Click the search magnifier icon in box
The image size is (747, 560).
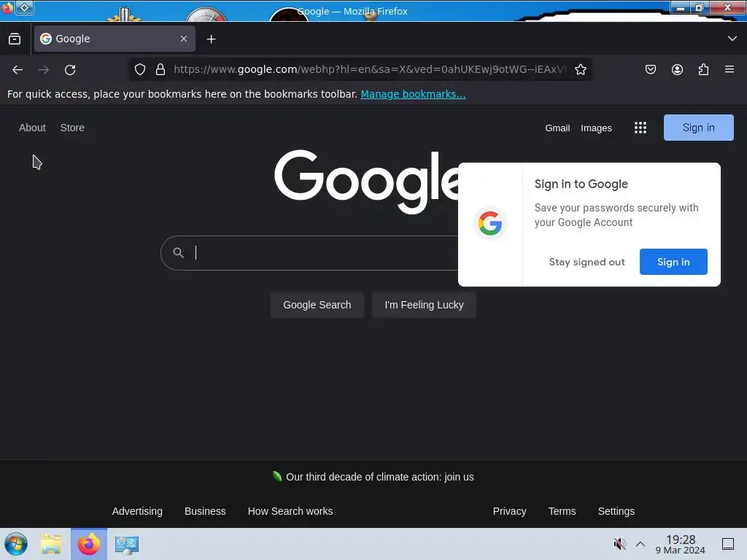click(178, 252)
